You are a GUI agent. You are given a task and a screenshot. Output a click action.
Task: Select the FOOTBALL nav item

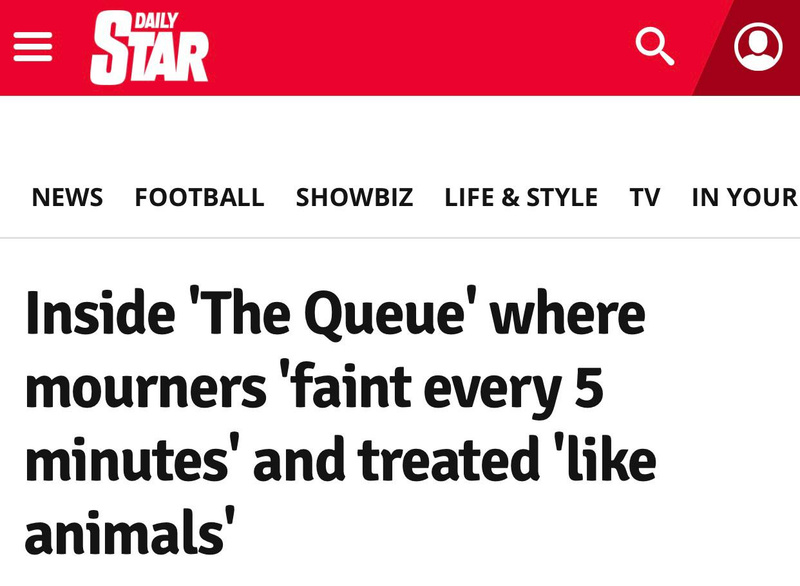(x=199, y=198)
